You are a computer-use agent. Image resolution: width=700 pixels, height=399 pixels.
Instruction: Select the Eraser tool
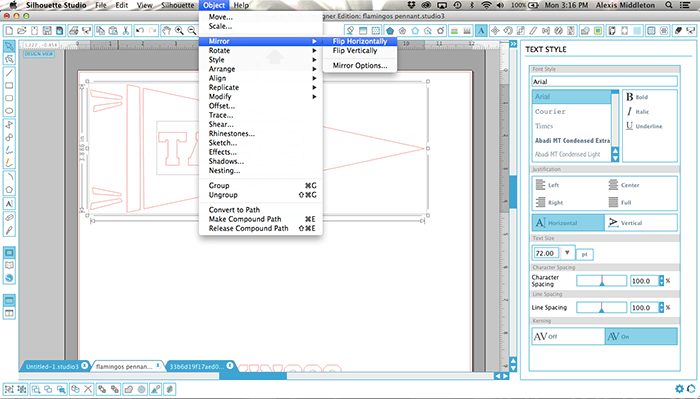[x=9, y=217]
